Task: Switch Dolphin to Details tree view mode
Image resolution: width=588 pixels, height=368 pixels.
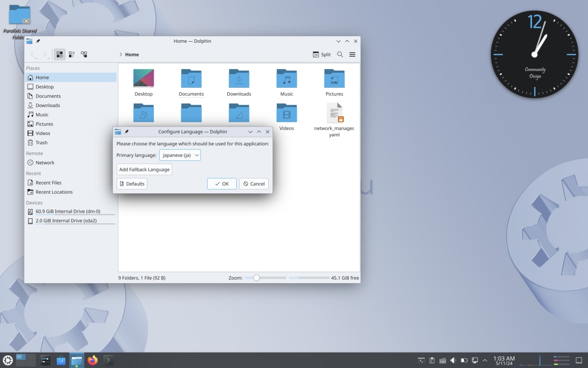Action: coord(84,54)
